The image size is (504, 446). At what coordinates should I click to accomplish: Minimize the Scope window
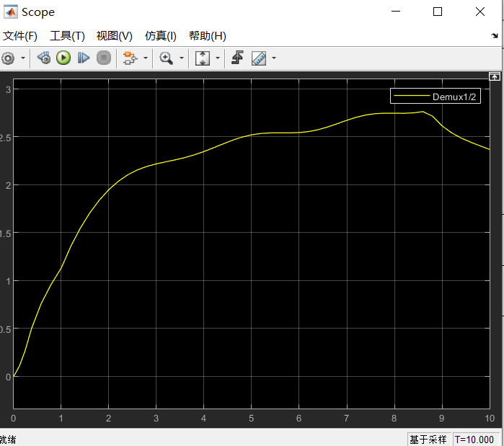396,12
